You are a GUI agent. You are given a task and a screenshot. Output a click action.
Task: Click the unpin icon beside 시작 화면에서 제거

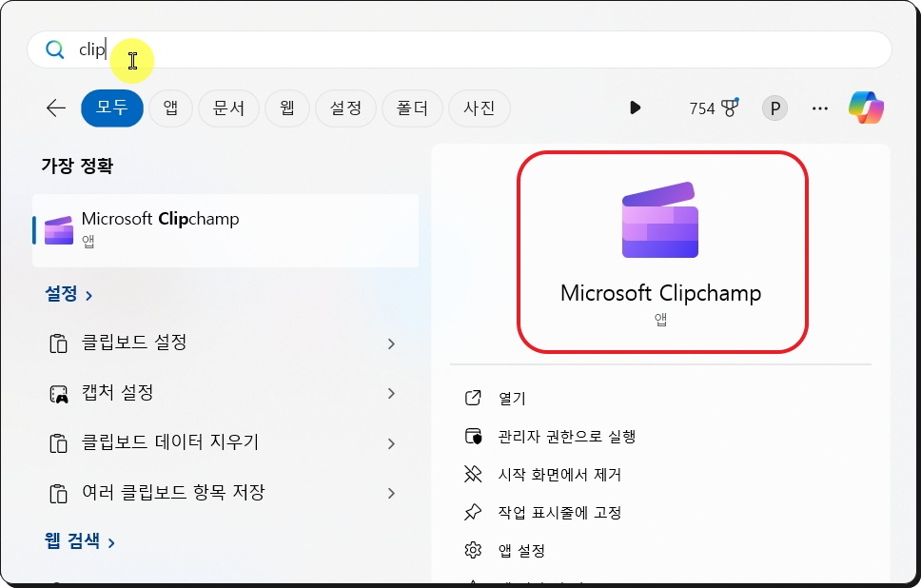473,474
